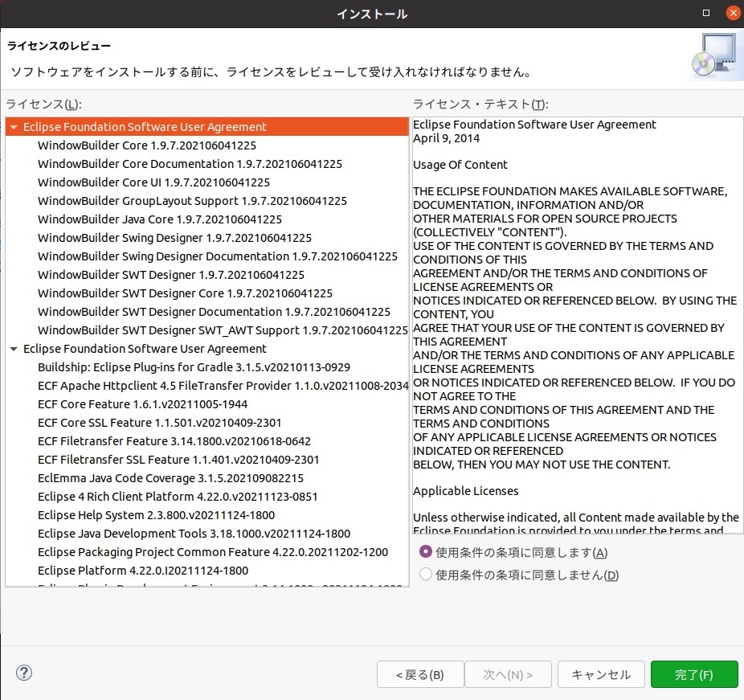Image resolution: width=744 pixels, height=700 pixels.
Task: Select the do not accept terms radio button
Action: click(x=426, y=575)
